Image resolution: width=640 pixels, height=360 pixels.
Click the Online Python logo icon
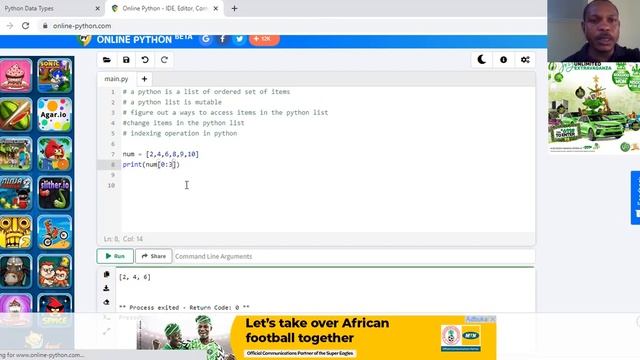(x=85, y=40)
